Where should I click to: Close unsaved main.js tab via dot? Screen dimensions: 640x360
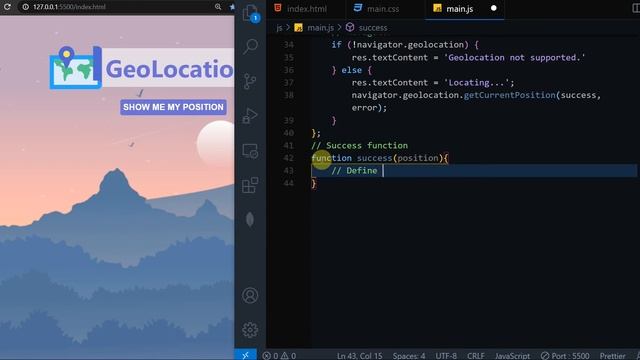click(x=493, y=8)
